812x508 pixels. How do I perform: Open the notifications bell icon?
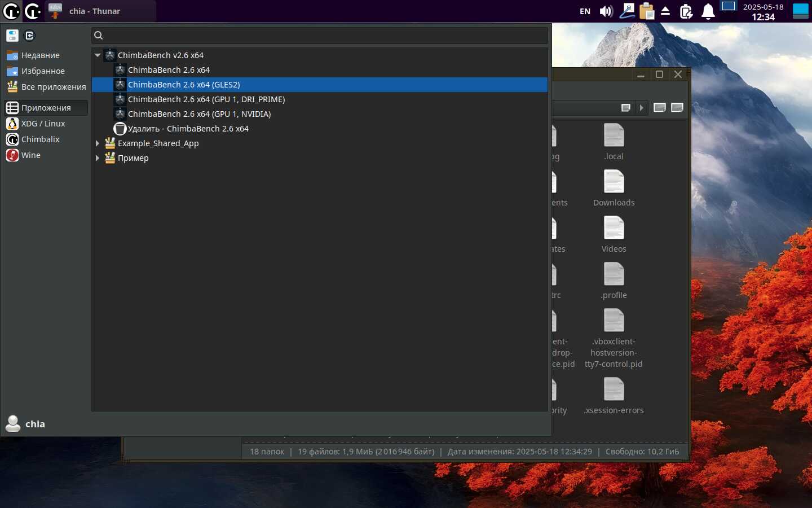(x=708, y=11)
